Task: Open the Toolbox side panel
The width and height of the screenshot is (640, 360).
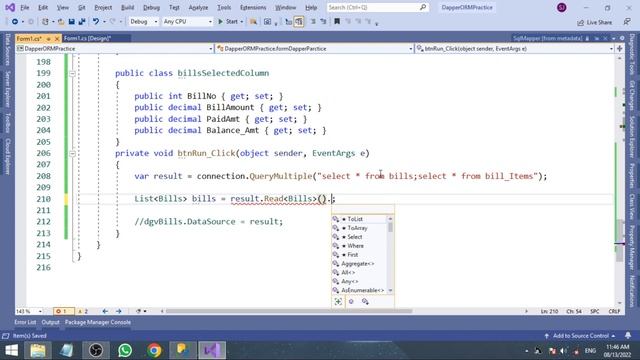Action: [7, 122]
